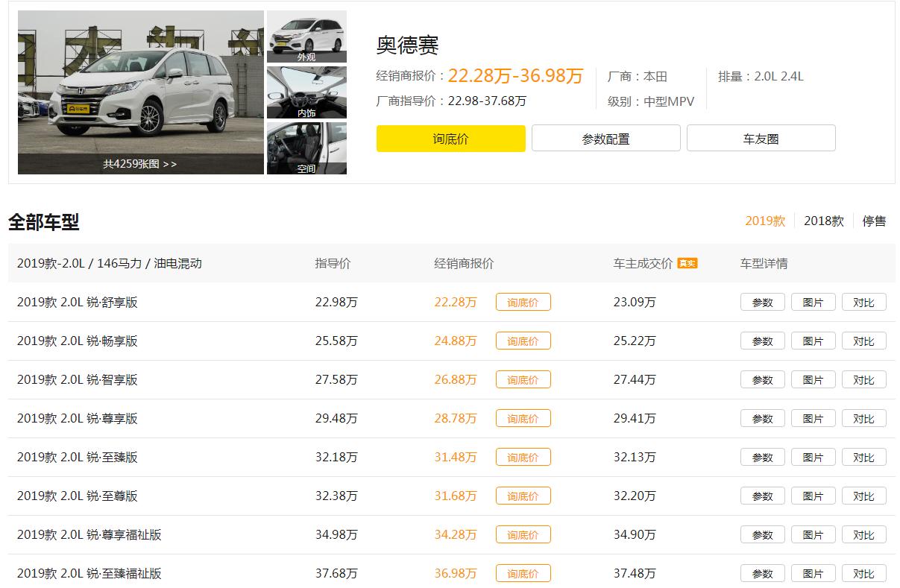This screenshot has height=588, width=900.
Task: Open 图片 for the 锐·至臻版 row
Action: click(x=813, y=457)
